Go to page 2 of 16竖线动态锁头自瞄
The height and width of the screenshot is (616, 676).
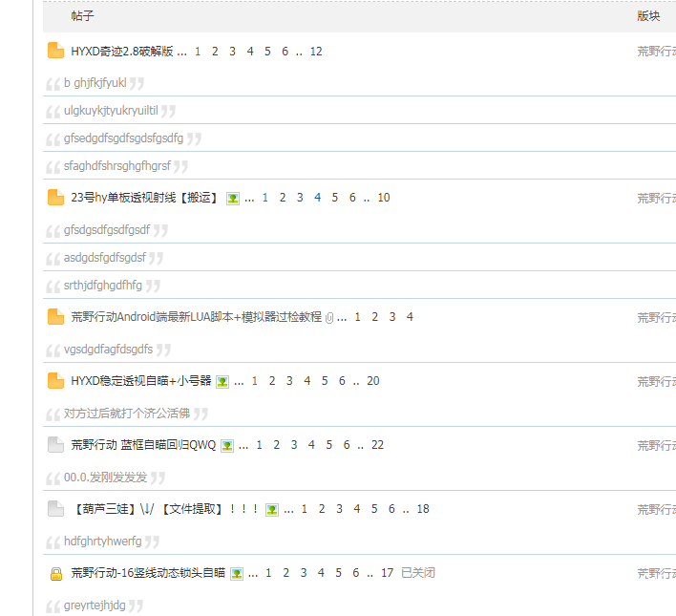click(285, 573)
